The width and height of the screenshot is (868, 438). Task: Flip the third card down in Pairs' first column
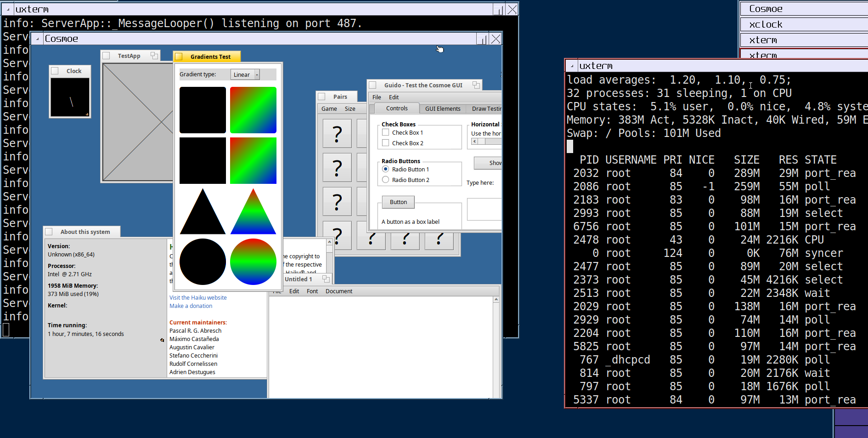coord(337,201)
